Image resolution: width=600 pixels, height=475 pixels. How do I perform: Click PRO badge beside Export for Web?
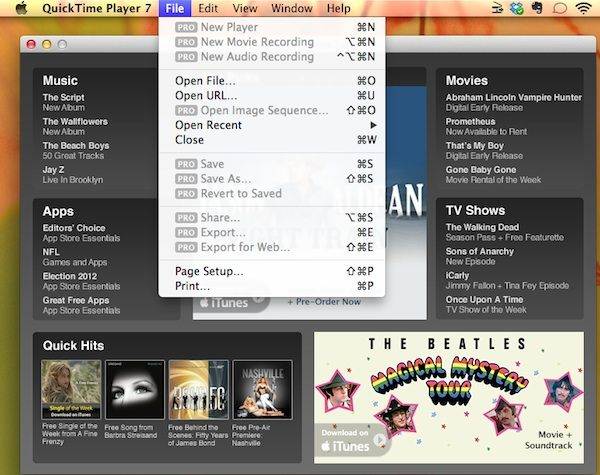186,247
